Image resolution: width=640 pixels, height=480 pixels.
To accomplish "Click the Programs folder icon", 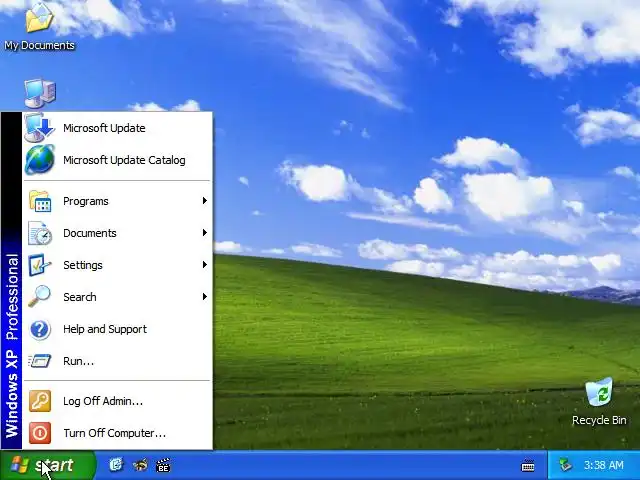I will coord(40,201).
